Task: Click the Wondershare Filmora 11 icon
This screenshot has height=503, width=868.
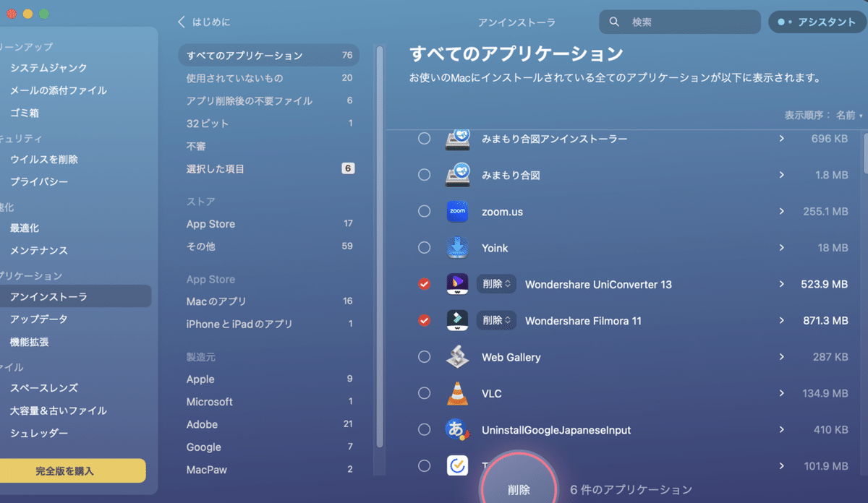Action: click(458, 320)
